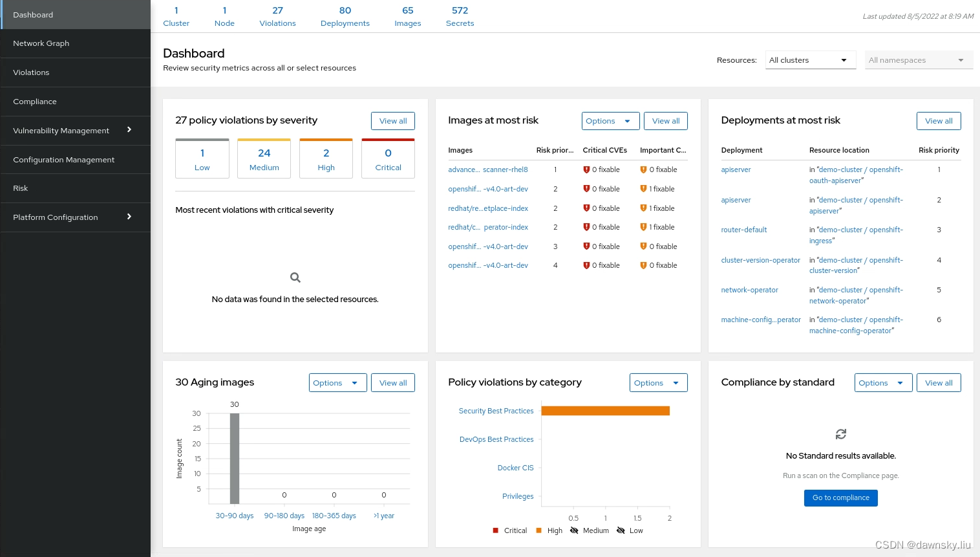Image resolution: width=980 pixels, height=557 pixels.
Task: Open machine-config...perator deployment link
Action: coord(761,320)
